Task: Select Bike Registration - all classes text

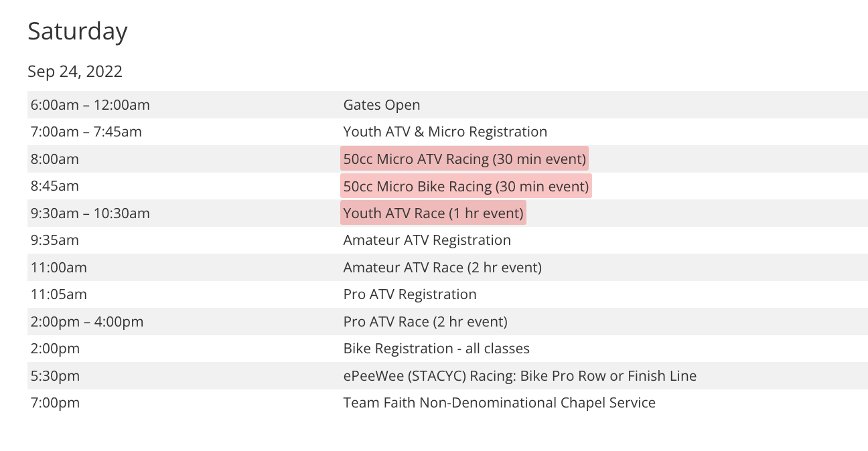Action: (436, 349)
